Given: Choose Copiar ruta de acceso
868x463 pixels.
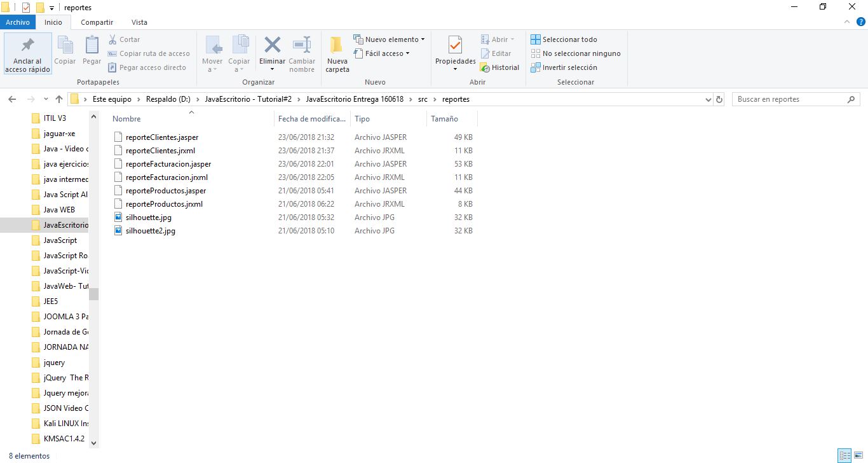Looking at the screenshot, I should (149, 53).
